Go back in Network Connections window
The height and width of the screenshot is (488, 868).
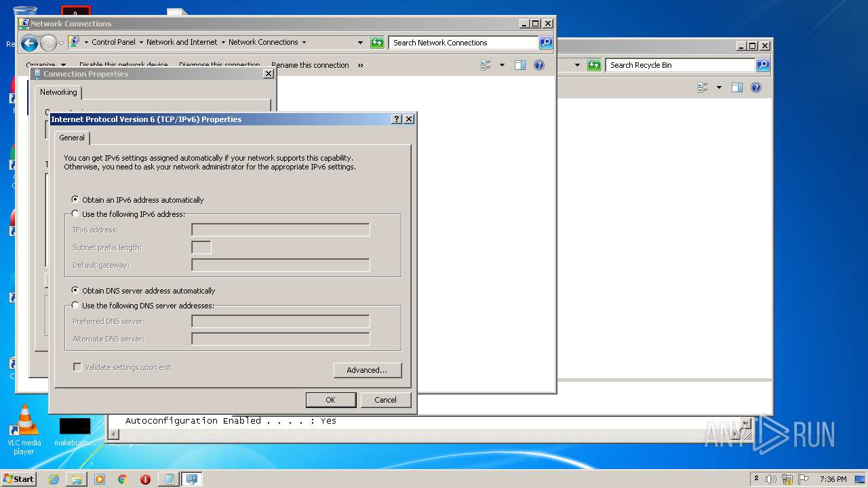29,43
